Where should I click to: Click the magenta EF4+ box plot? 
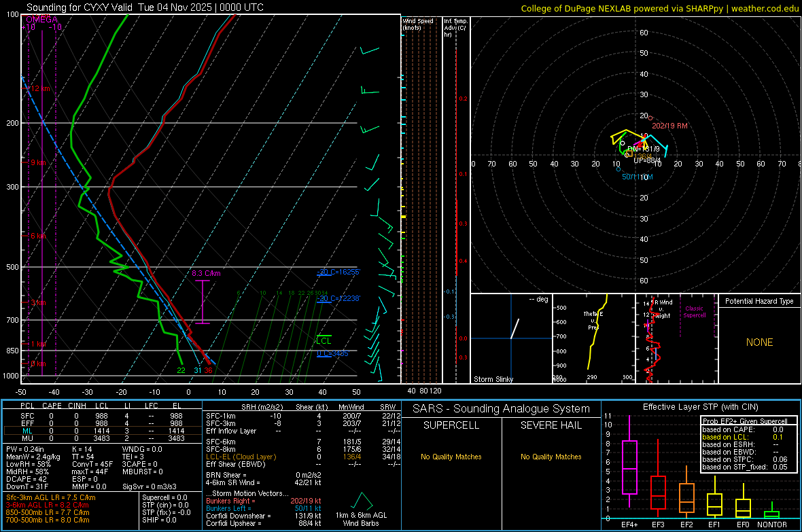click(629, 462)
